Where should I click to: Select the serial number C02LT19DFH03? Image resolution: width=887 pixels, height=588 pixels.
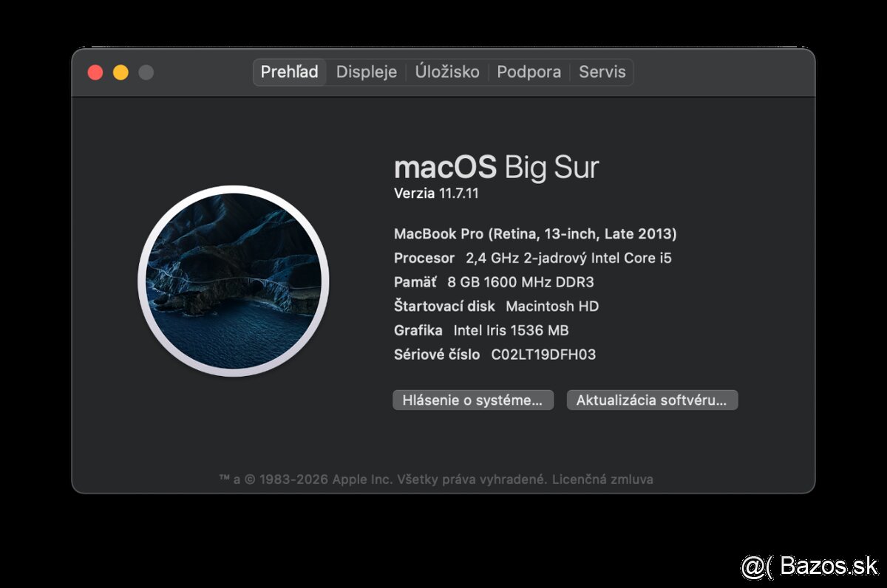coord(543,354)
